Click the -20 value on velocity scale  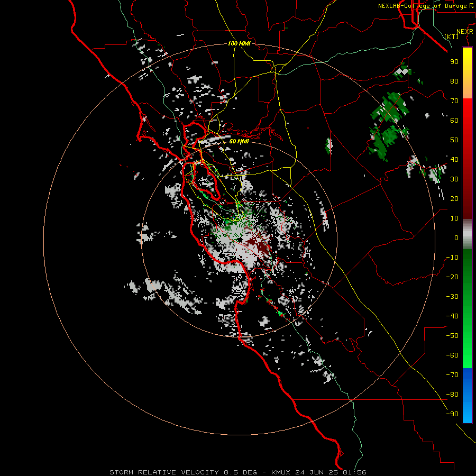click(452, 277)
